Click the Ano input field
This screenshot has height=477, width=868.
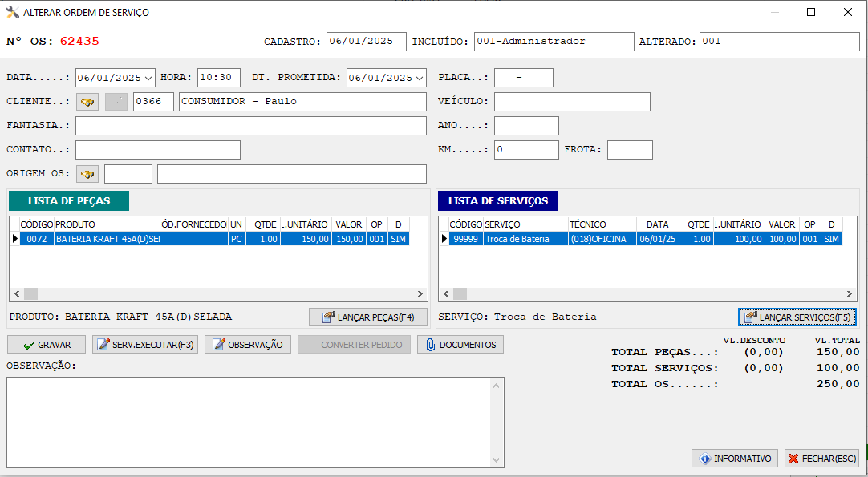[x=526, y=126]
